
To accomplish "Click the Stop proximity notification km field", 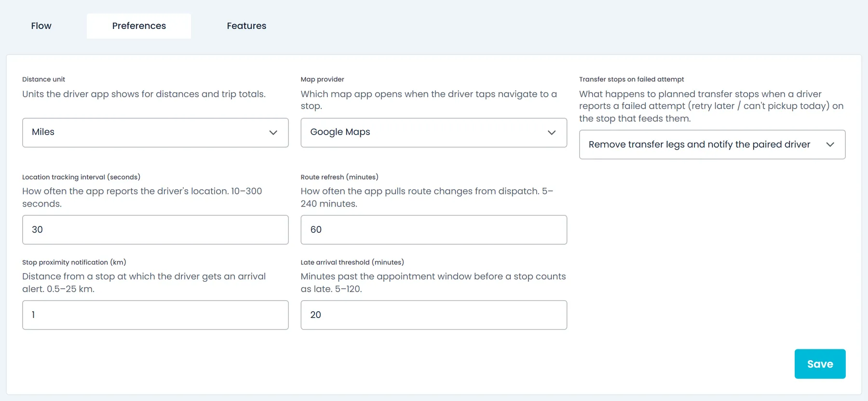I will coord(155,315).
